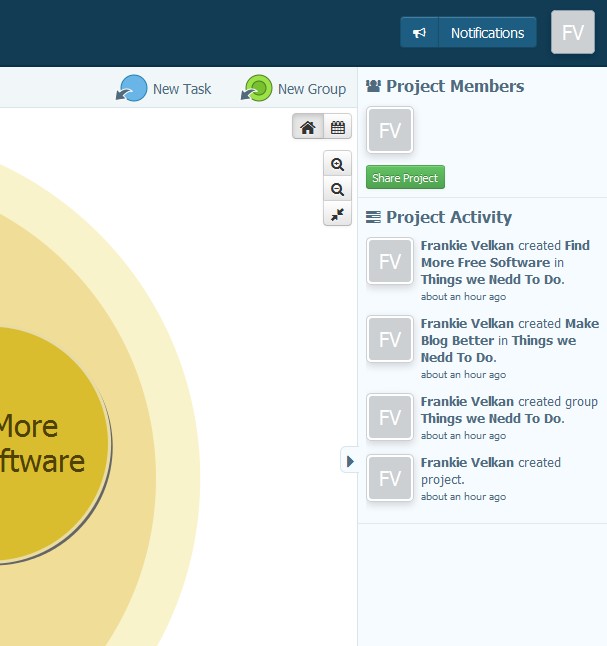The image size is (607, 646).
Task: Click the avatar beside Make Blog Better activity
Action: coord(390,339)
